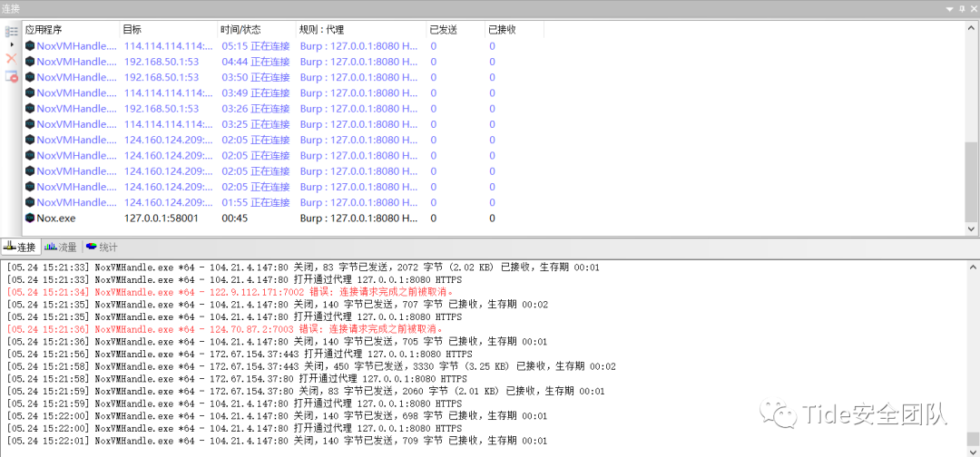Select target 192.168.50.1:53 on the 04:44 row

tap(162, 62)
